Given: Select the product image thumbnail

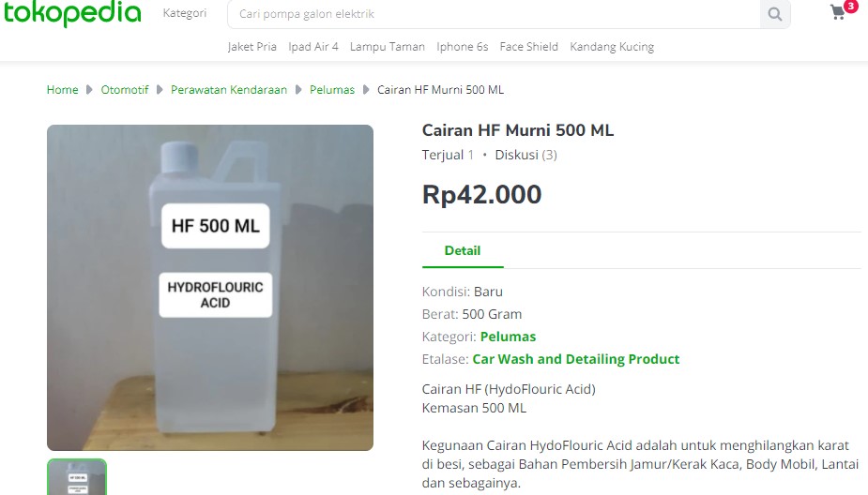Looking at the screenshot, I should (x=77, y=477).
